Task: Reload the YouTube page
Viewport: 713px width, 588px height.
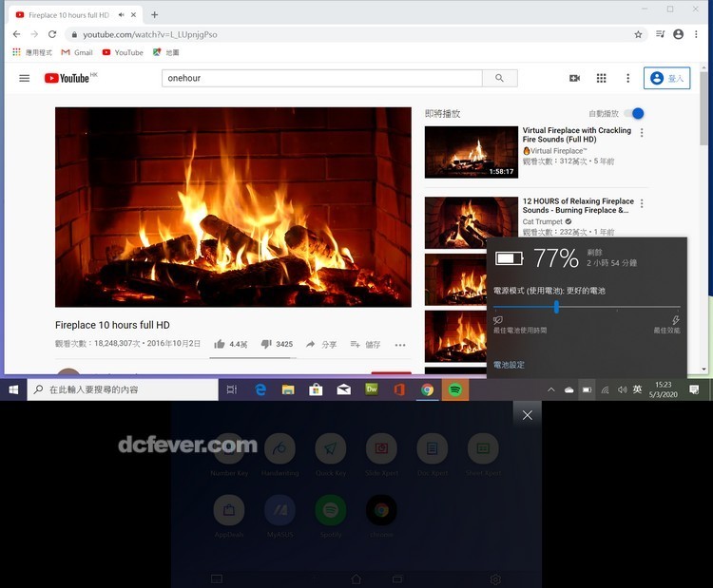Action: click(52, 34)
